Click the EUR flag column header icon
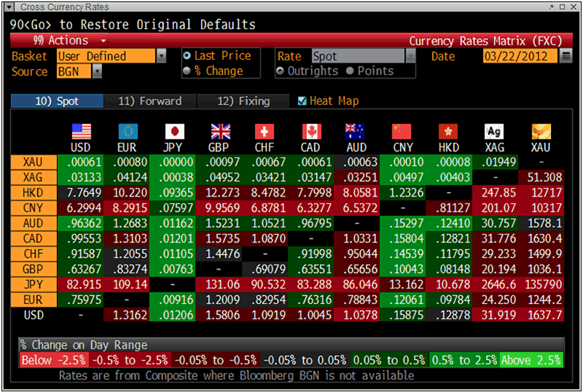The height and width of the screenshot is (392, 583). [x=128, y=132]
